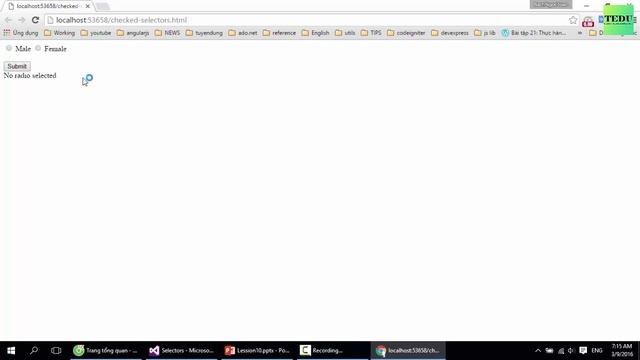Open the TIPS bookmarks folder
Viewport: 640px width, 360px height.
pyautogui.click(x=371, y=33)
